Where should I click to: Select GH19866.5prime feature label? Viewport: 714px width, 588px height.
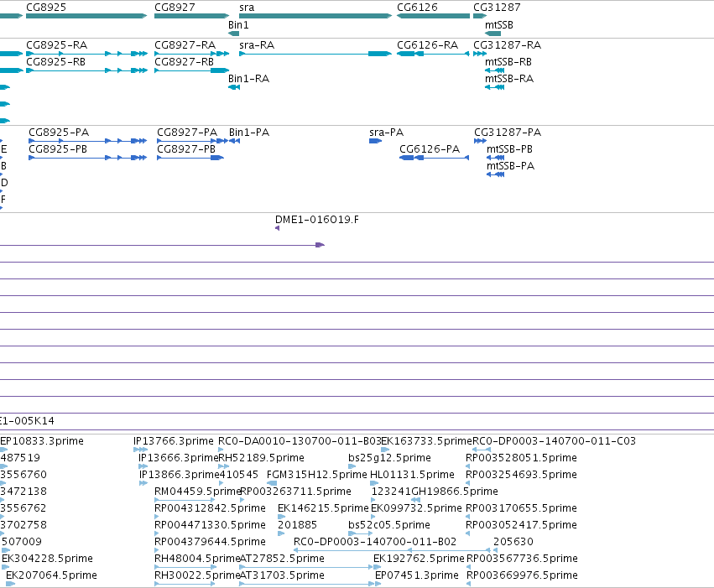[x=455, y=492]
